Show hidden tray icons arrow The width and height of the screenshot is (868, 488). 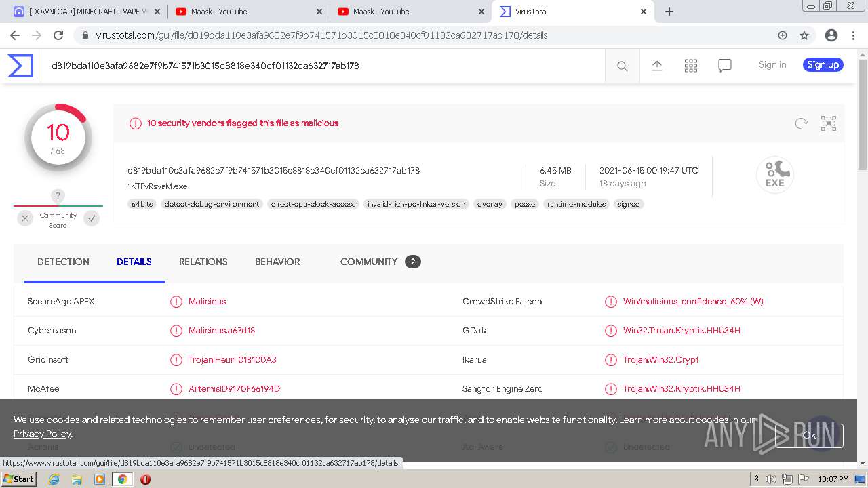(x=756, y=479)
